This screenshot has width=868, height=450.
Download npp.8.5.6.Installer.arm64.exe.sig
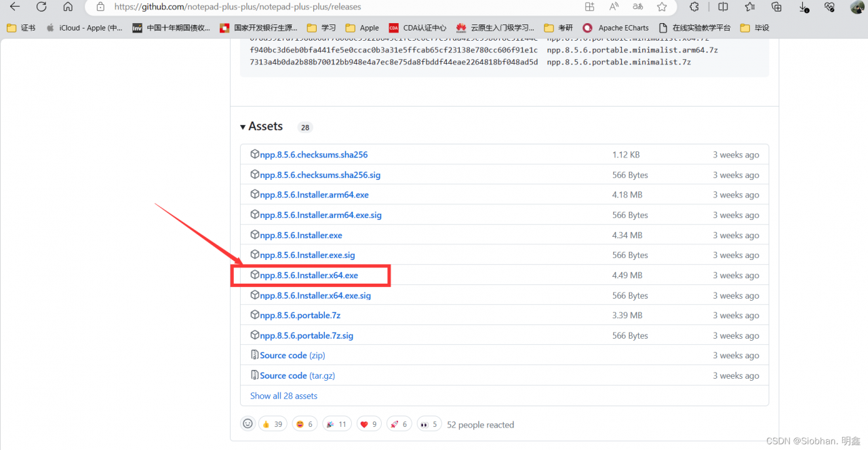[x=321, y=215]
